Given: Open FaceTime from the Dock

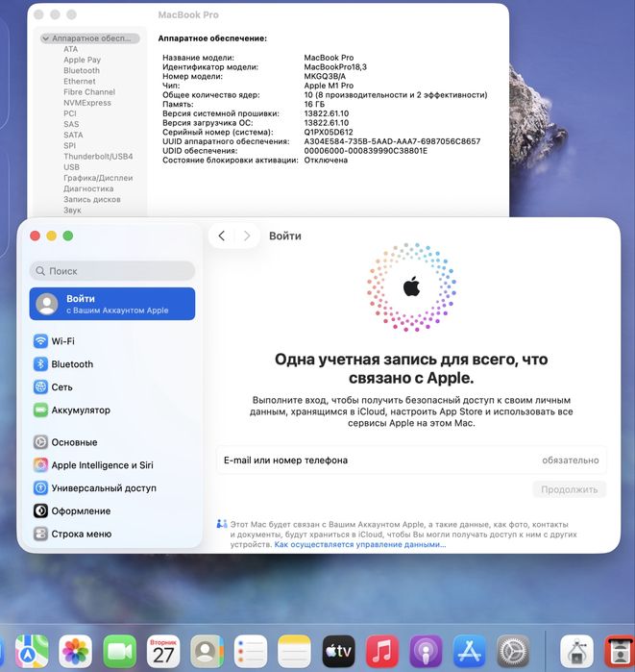Looking at the screenshot, I should [x=119, y=651].
